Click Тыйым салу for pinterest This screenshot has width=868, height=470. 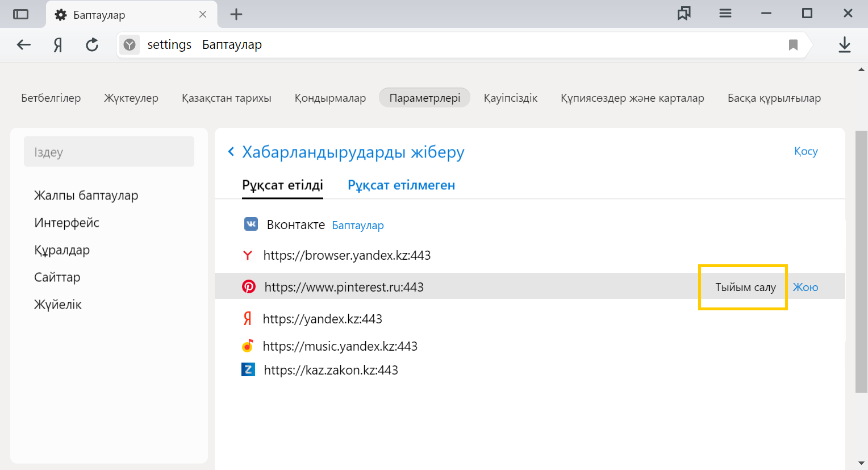click(x=745, y=287)
